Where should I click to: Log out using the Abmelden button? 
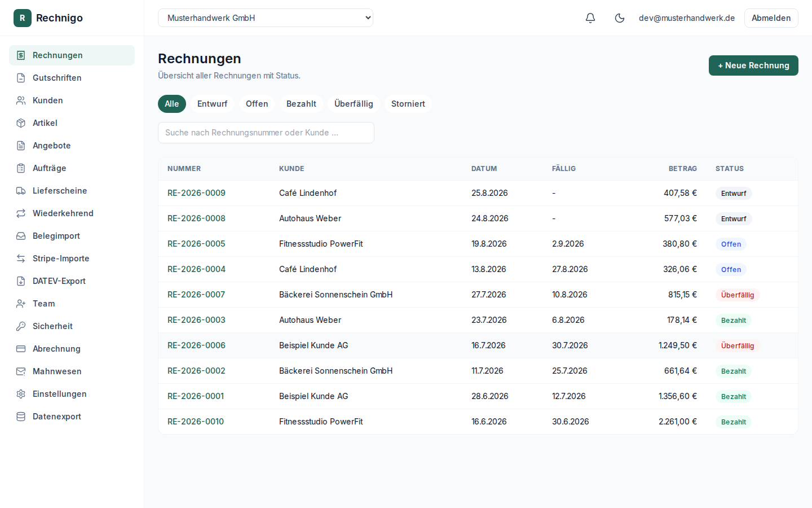pos(771,18)
